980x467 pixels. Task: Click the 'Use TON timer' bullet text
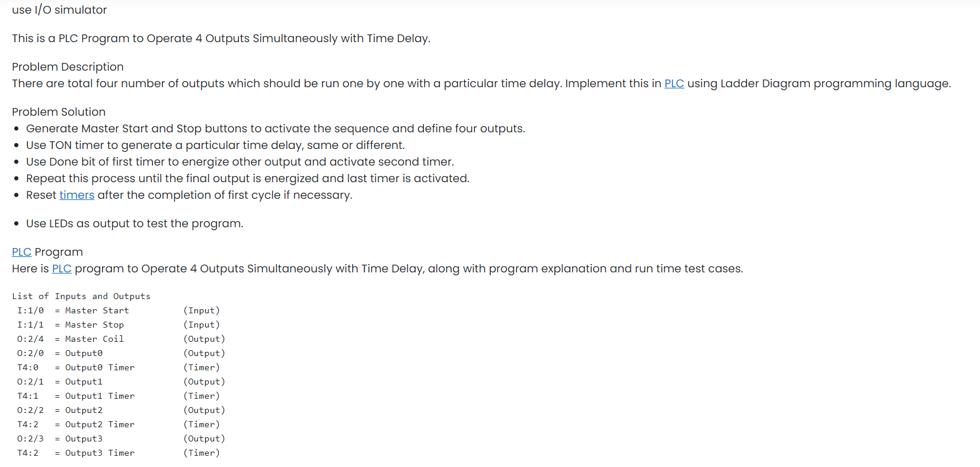click(x=215, y=145)
